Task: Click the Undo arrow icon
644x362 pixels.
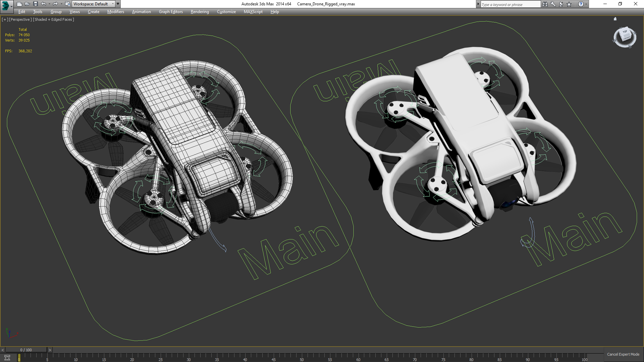Action: pos(44,4)
